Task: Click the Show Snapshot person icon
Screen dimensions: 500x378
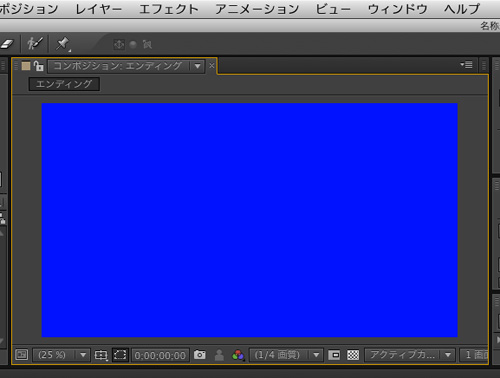Action: coord(219,355)
